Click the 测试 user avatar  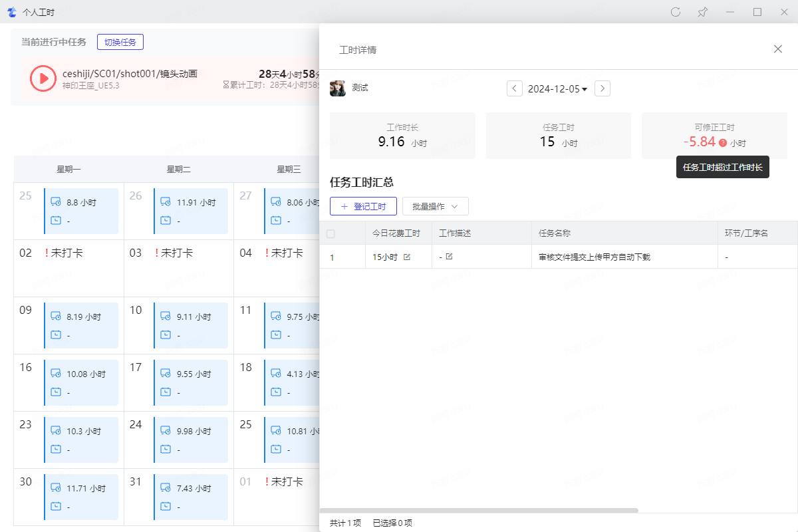point(338,88)
